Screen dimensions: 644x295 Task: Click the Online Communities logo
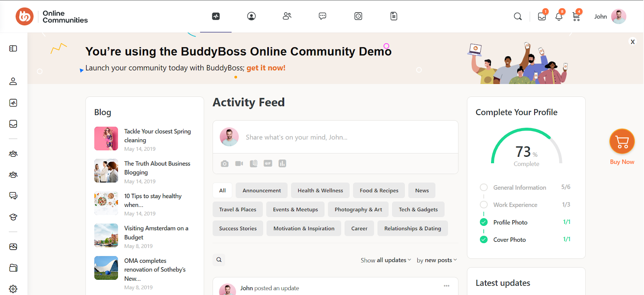coord(52,16)
